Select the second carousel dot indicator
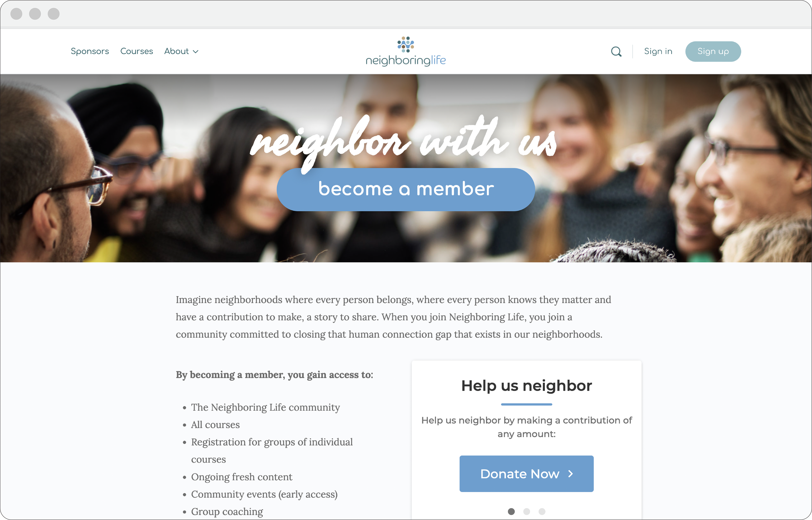 tap(526, 512)
